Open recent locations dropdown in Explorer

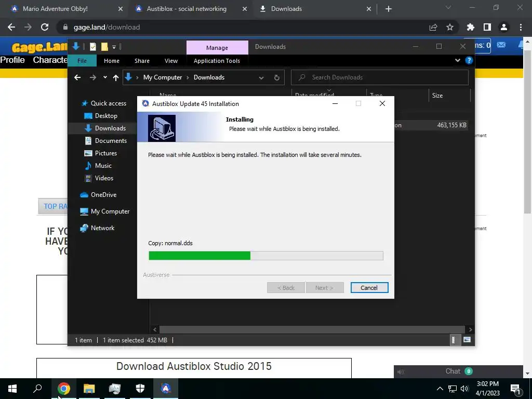105,77
